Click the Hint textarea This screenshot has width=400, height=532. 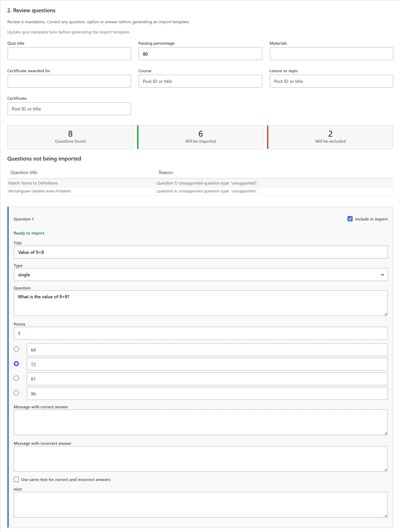(x=201, y=505)
